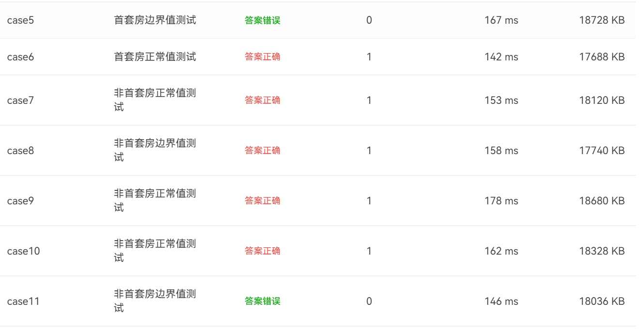Click the green 答案错误 status for case5

pyautogui.click(x=263, y=21)
